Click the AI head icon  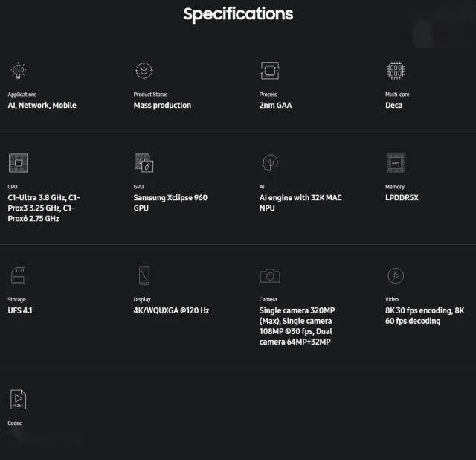[269, 163]
